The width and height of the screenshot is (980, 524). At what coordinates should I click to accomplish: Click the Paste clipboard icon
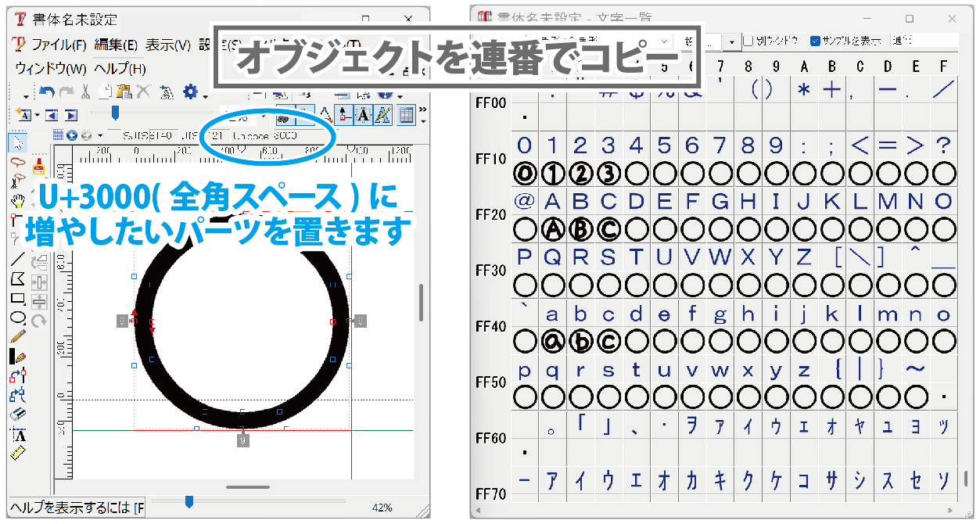(x=124, y=92)
